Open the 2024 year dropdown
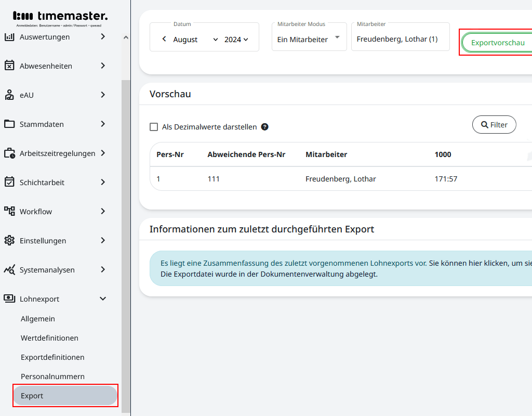This screenshot has height=416, width=532. (x=236, y=40)
